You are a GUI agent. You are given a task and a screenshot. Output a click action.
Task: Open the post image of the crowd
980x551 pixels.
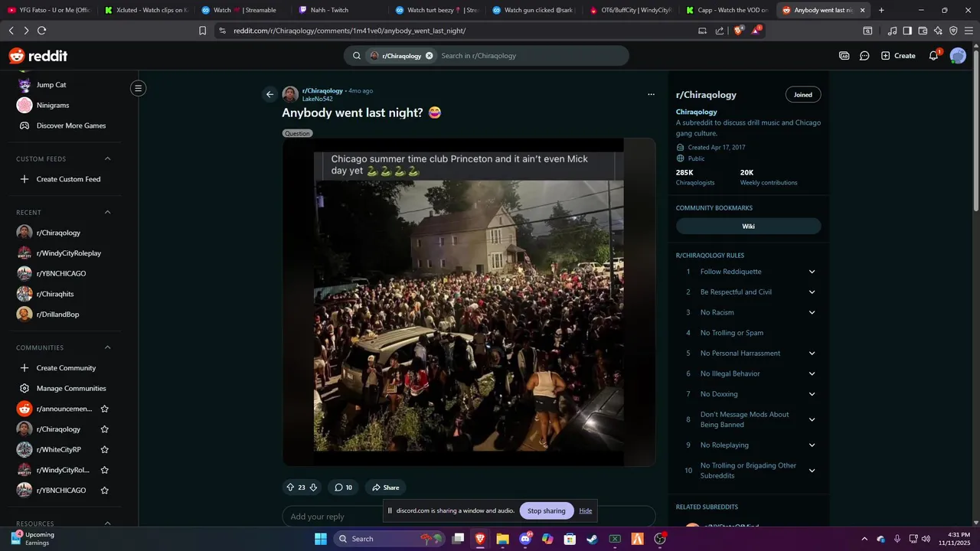click(469, 302)
